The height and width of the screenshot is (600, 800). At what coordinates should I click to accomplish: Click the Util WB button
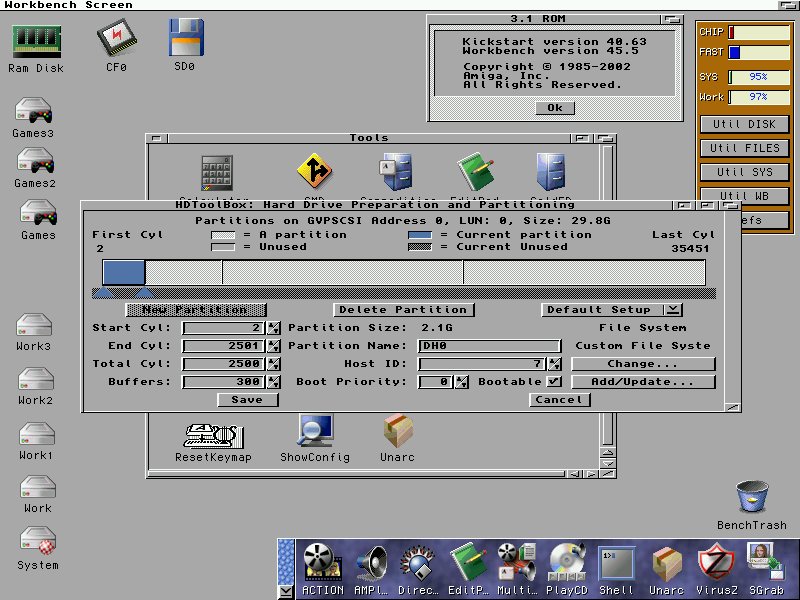coord(744,196)
